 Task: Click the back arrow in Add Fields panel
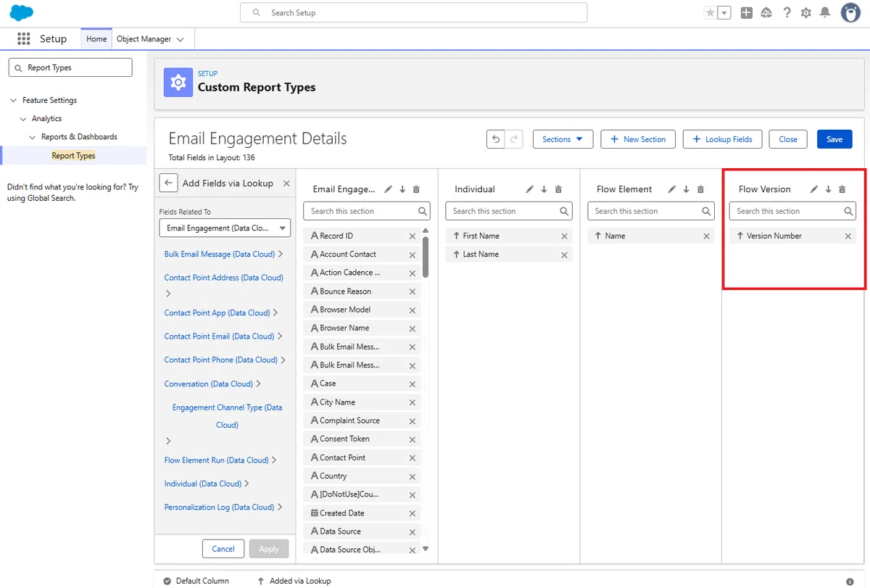pos(168,183)
